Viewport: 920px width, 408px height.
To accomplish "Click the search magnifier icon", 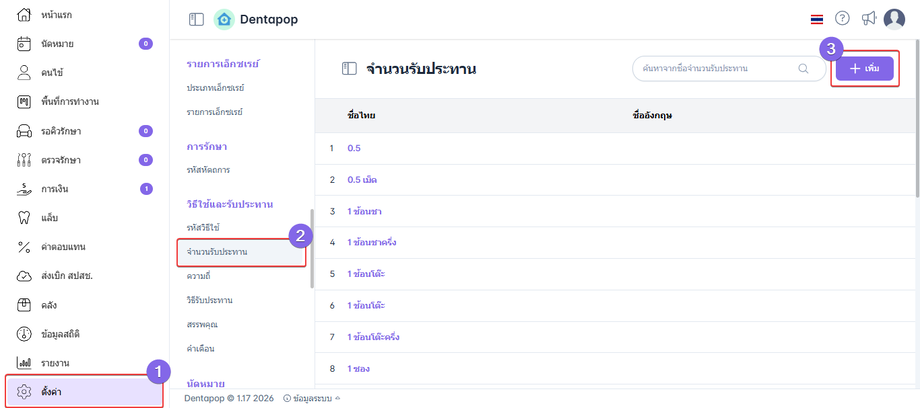I will 803,69.
